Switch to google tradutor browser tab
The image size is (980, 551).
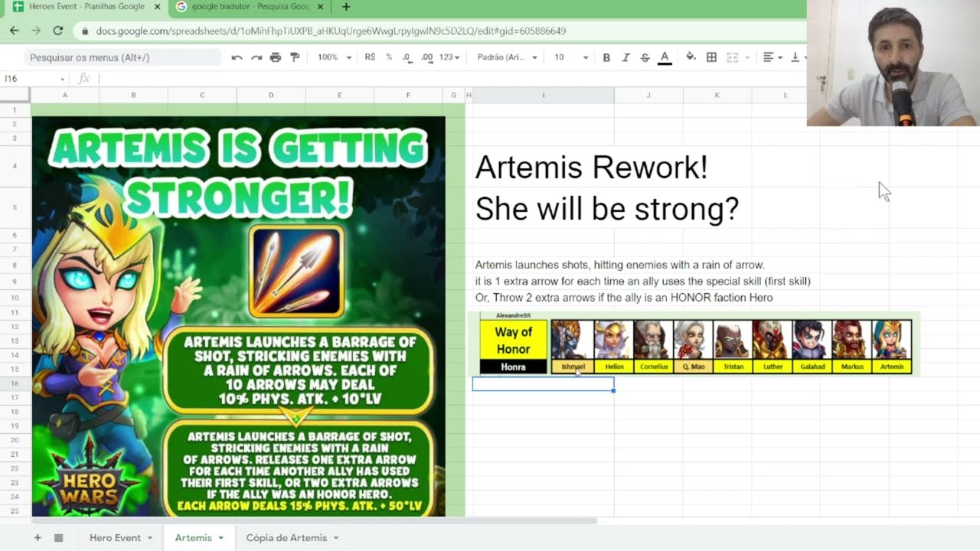[250, 7]
